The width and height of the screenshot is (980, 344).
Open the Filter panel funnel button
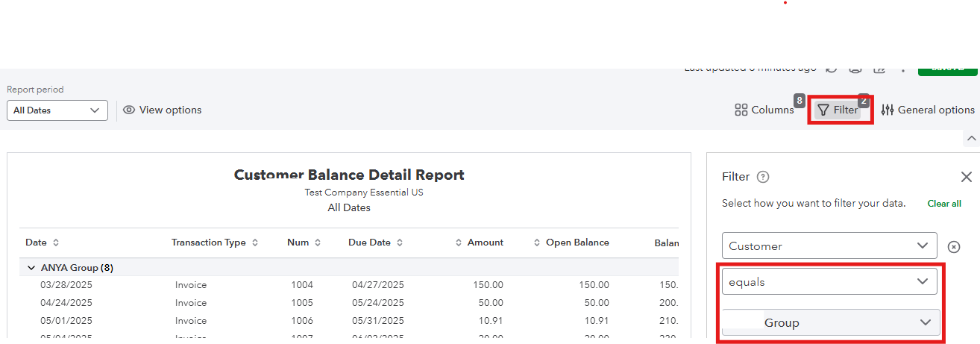pyautogui.click(x=838, y=110)
